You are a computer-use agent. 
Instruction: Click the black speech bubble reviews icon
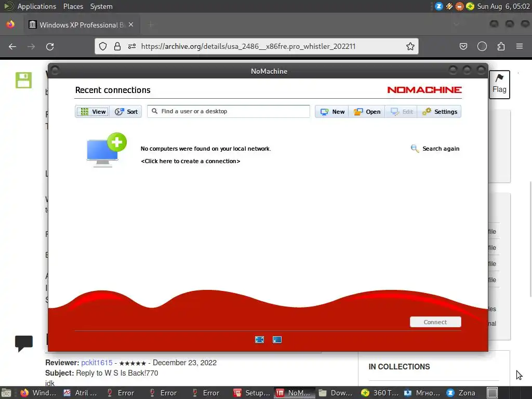tap(24, 343)
